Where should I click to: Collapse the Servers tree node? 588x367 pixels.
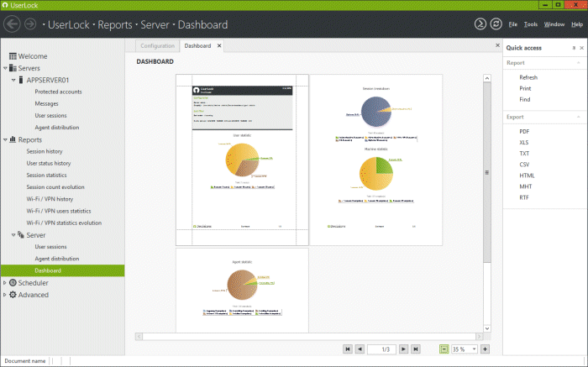(5, 68)
